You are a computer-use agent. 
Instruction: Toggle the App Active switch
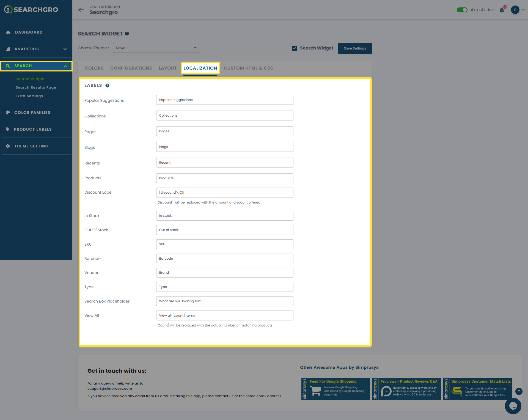[462, 10]
